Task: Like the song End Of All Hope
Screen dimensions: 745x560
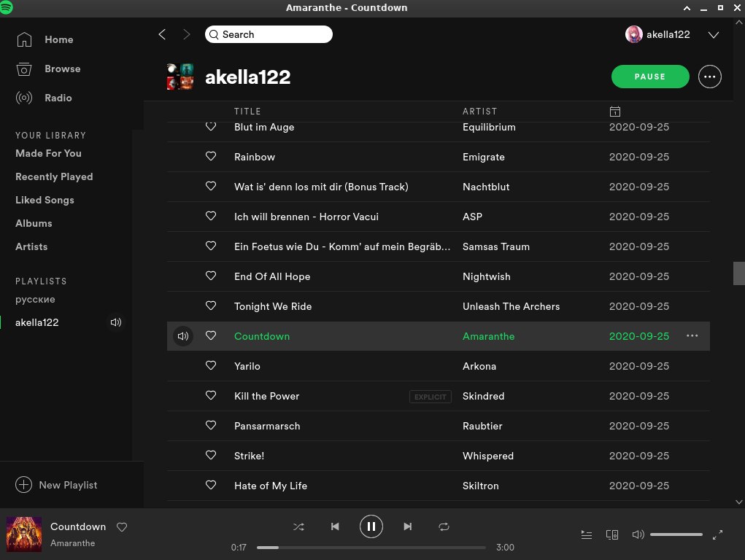Action: coord(211,276)
